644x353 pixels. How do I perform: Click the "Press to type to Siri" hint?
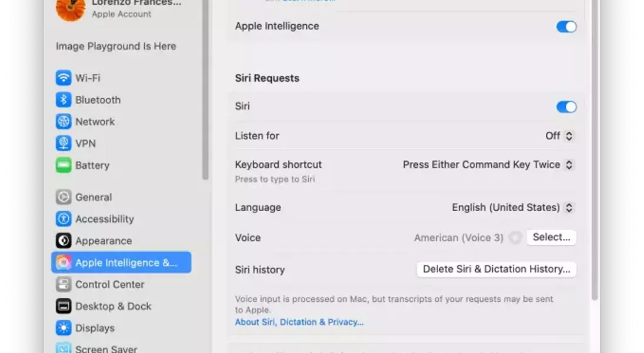tap(275, 179)
